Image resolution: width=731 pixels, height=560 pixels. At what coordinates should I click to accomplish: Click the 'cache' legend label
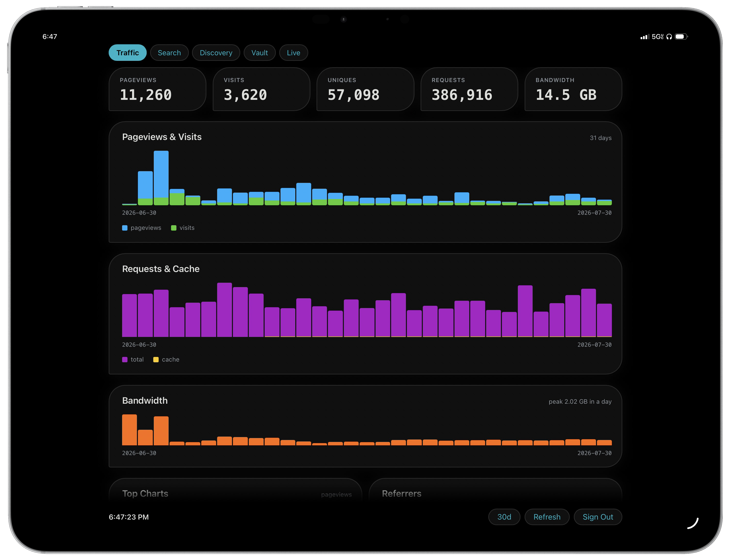[x=171, y=359]
